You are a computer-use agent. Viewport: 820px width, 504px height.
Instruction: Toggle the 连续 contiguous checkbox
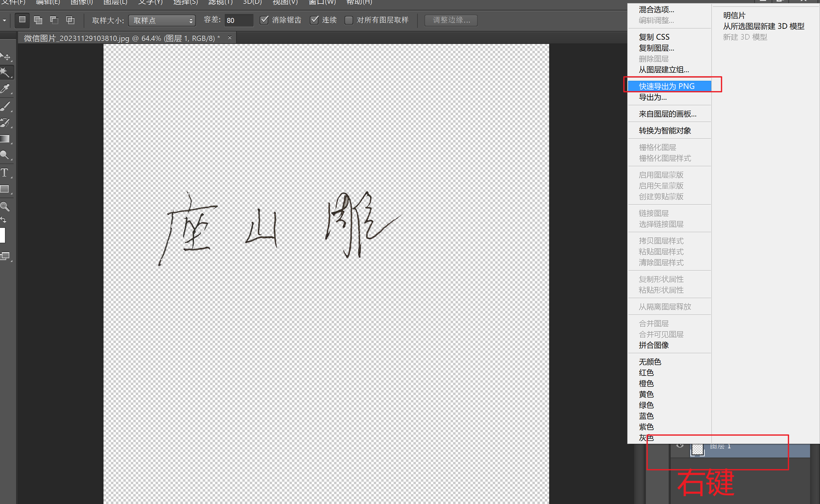point(314,20)
